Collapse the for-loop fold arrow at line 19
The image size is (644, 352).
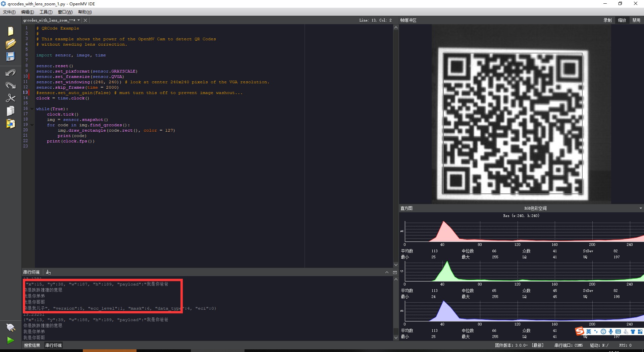32,125
